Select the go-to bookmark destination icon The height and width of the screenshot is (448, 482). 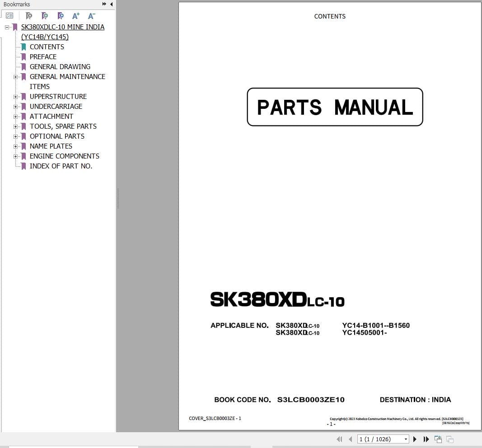(x=61, y=16)
